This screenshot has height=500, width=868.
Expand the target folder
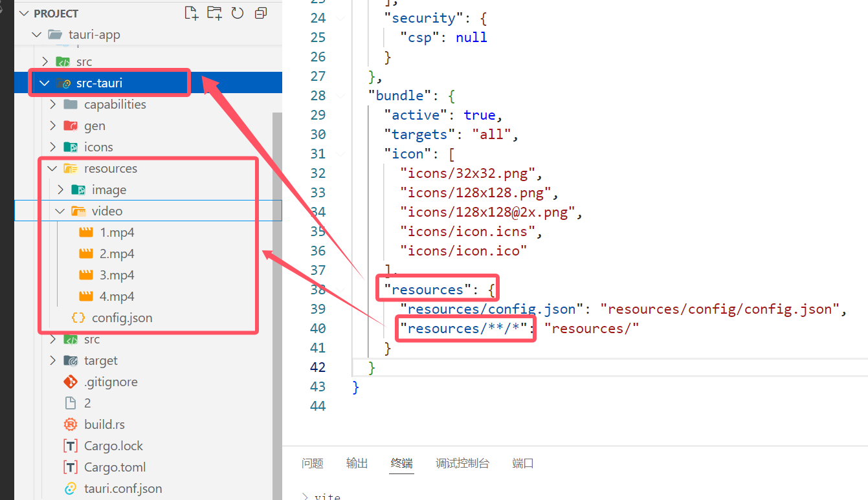point(52,360)
